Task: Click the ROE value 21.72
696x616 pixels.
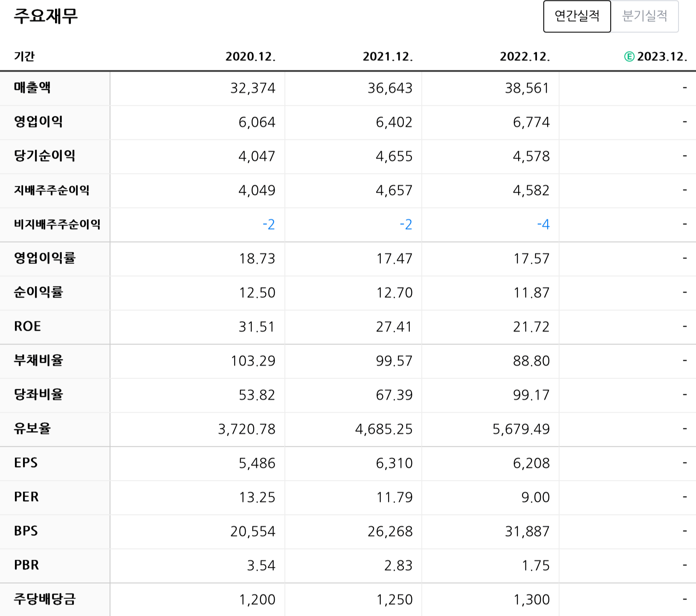Action: (x=532, y=327)
